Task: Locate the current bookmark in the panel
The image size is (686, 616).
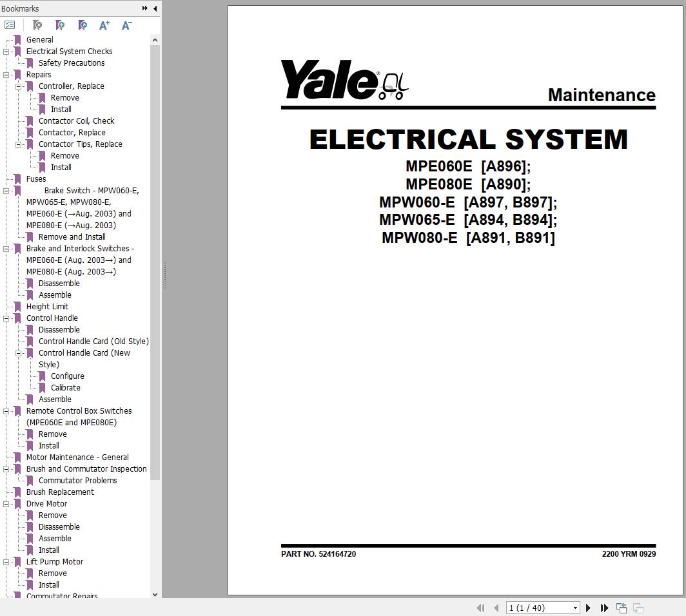Action: (83, 25)
